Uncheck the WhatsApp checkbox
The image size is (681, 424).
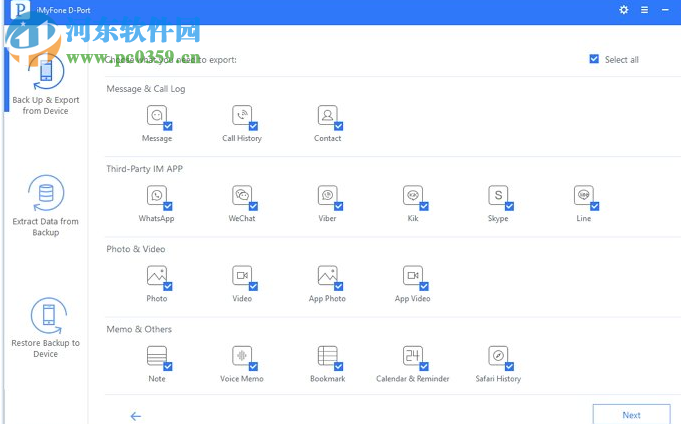[x=168, y=206]
